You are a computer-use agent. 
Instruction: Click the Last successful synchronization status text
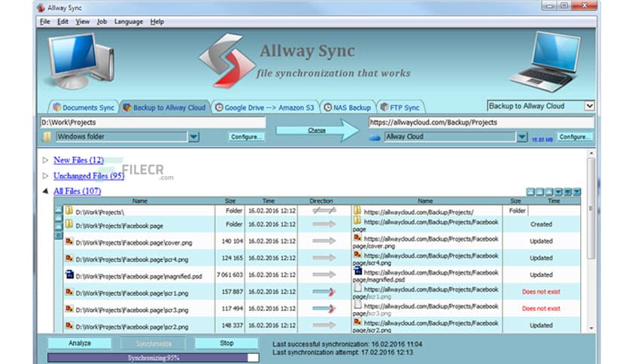(x=348, y=344)
